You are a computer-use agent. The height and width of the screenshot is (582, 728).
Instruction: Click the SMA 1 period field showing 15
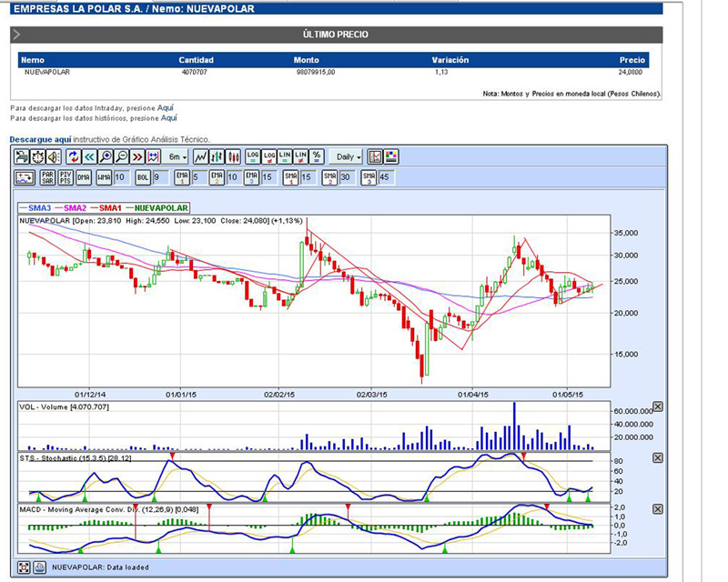[308, 177]
